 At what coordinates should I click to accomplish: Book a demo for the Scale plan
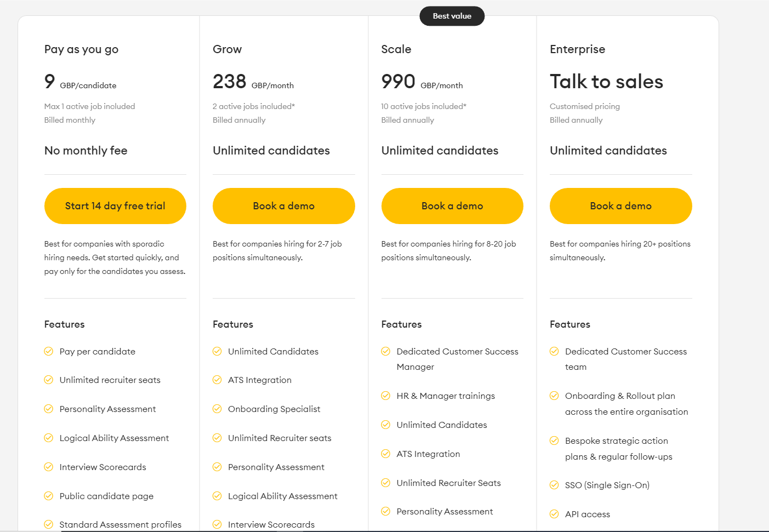[452, 206]
